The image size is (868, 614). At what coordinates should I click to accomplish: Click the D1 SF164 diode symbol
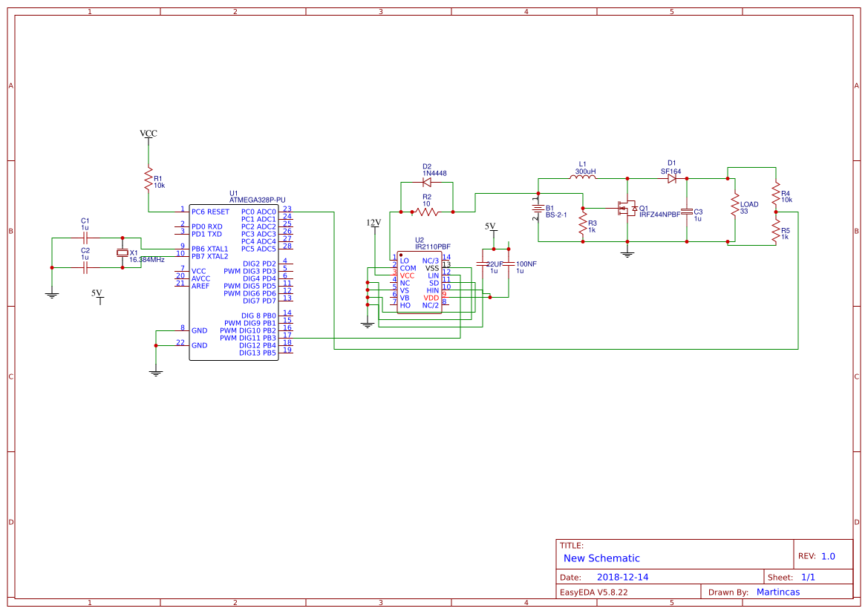point(672,178)
